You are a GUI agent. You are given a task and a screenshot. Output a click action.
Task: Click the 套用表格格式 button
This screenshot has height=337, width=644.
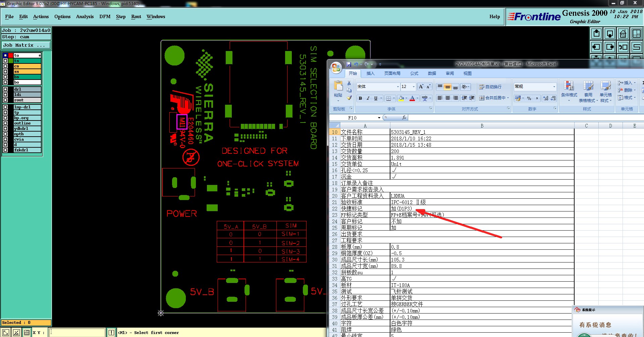pos(588,92)
